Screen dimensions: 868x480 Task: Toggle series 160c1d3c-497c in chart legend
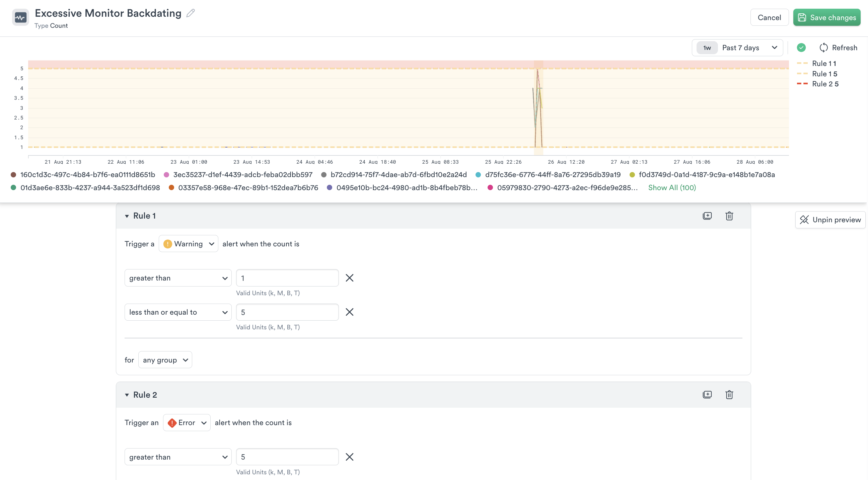tap(87, 174)
